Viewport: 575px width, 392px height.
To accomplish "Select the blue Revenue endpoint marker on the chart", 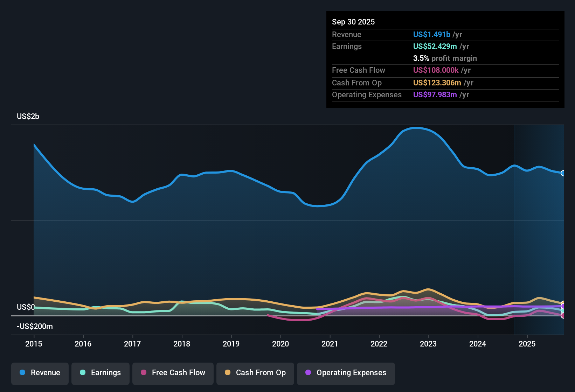I will (563, 173).
